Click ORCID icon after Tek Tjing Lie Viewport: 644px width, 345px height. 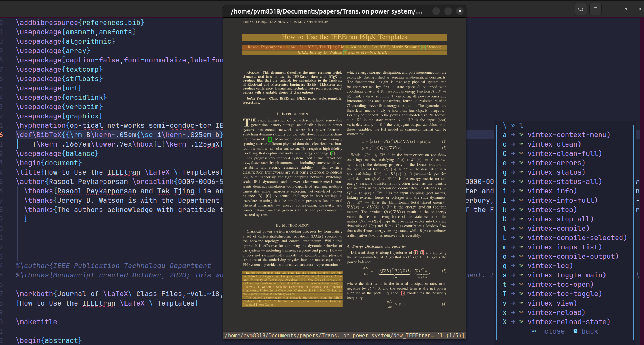click(x=347, y=47)
